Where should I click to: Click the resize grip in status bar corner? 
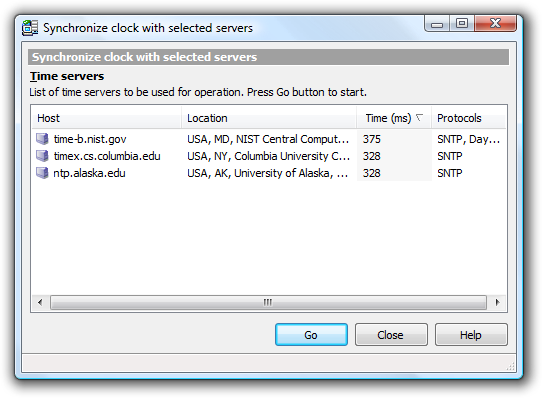pos(511,366)
